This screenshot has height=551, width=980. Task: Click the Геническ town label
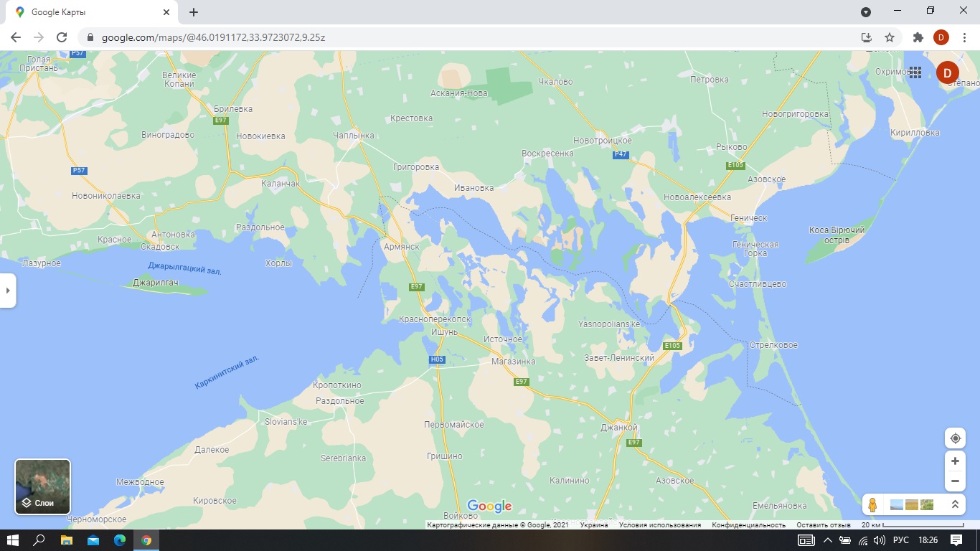tap(748, 218)
